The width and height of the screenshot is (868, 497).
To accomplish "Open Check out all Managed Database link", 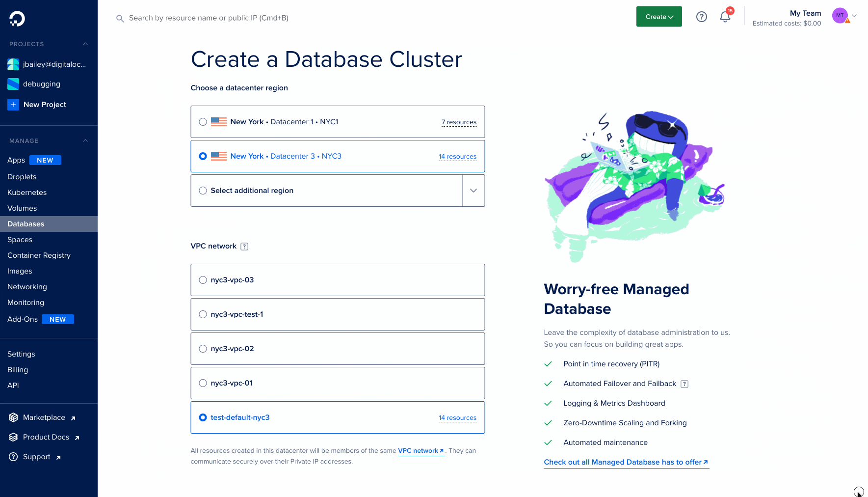I will click(x=626, y=462).
